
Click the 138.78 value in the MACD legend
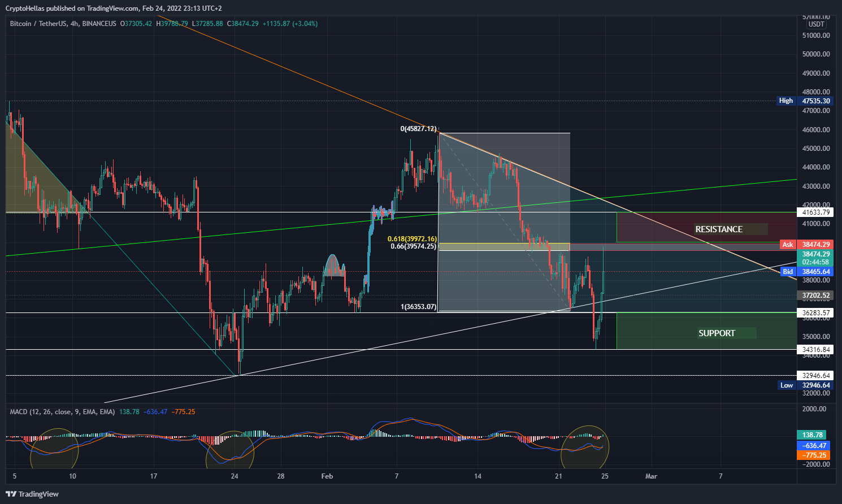(129, 412)
